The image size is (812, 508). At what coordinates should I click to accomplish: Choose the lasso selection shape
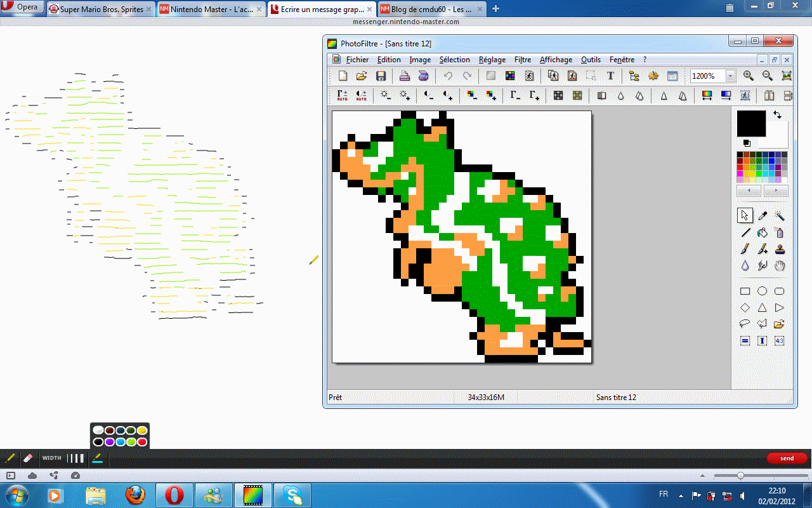[745, 324]
